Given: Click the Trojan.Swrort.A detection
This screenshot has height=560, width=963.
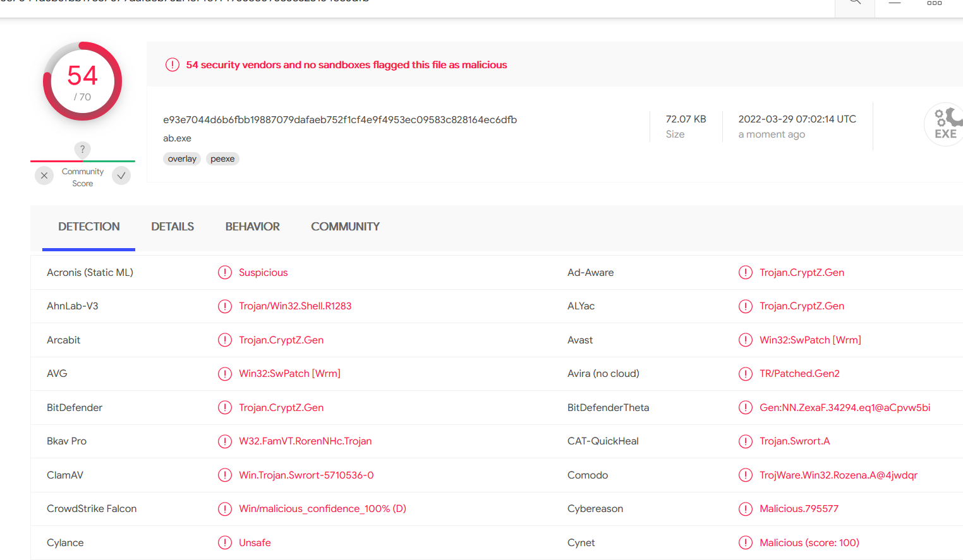Looking at the screenshot, I should tap(795, 441).
